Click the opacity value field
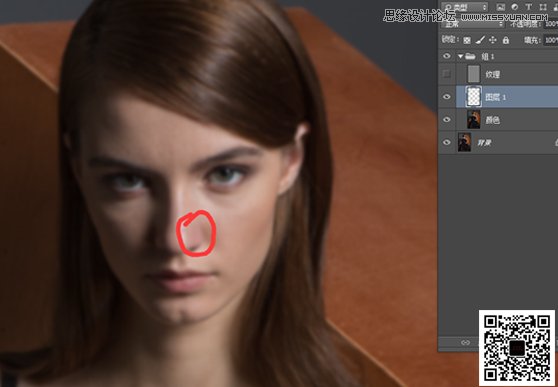 point(551,24)
